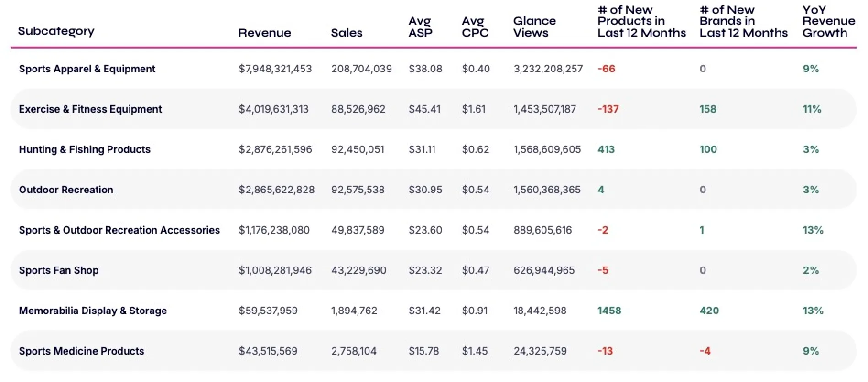Click the green 100 new brands value
868x382 pixels.
click(x=708, y=149)
